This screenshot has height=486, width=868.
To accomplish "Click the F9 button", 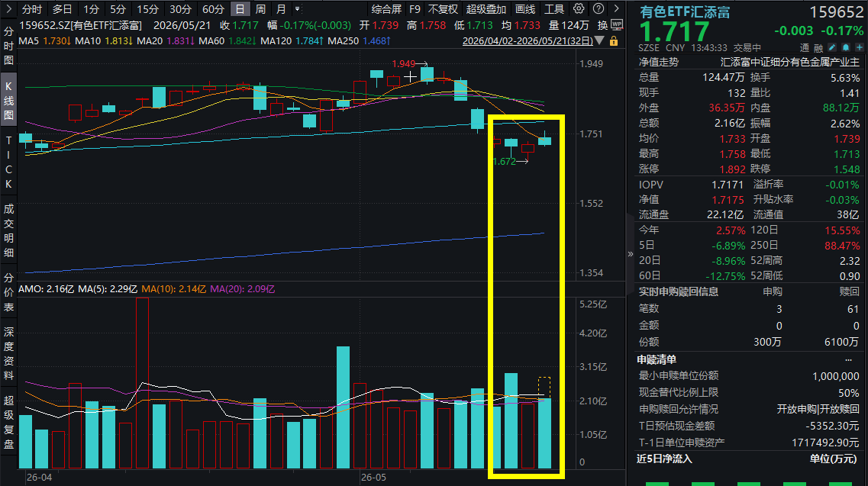I will point(415,9).
